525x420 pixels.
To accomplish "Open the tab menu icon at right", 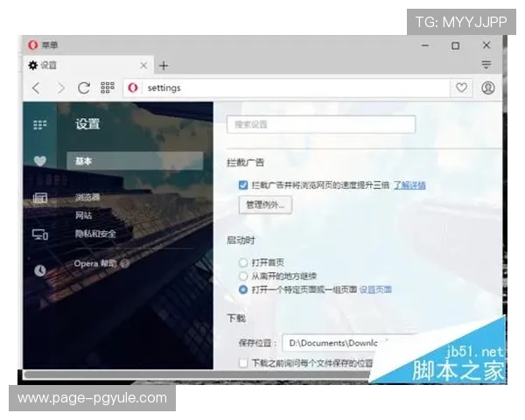I will coord(486,64).
